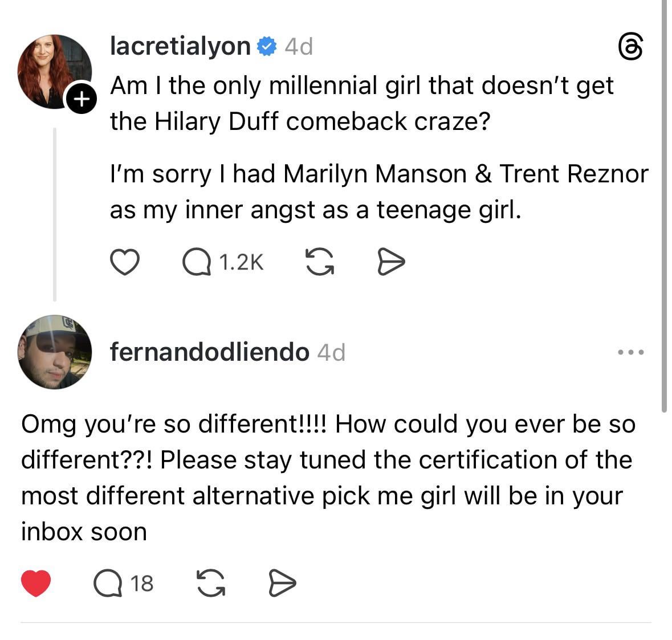This screenshot has height=640, width=672.
Task: Like lacretialyon's post with the heart
Action: (x=124, y=262)
